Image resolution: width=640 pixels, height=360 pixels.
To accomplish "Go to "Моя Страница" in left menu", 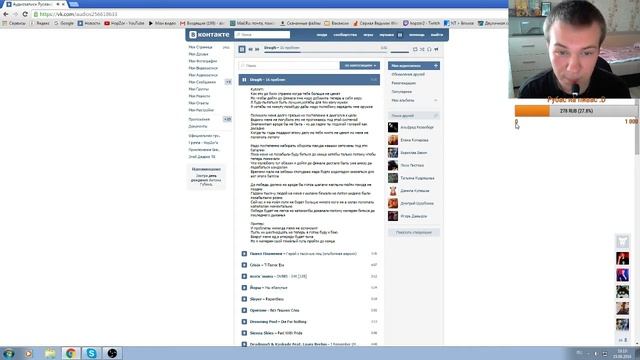I will (200, 47).
